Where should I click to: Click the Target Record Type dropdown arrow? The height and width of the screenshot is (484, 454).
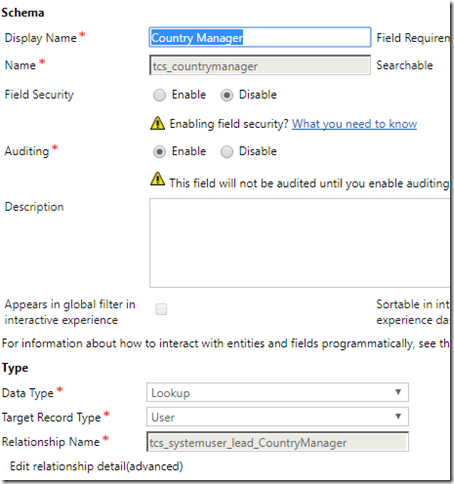398,416
